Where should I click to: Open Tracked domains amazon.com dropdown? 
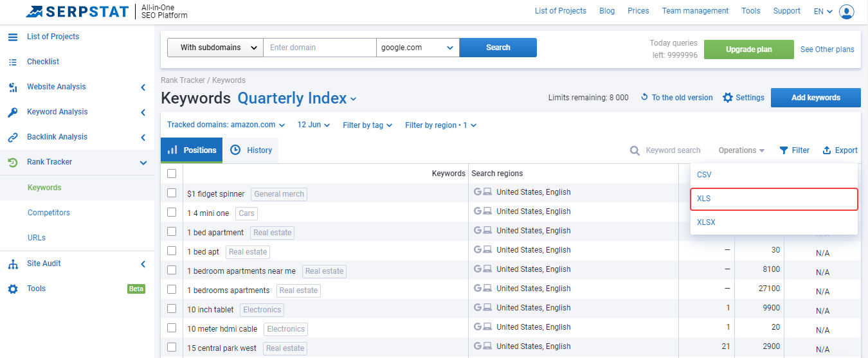click(x=226, y=125)
